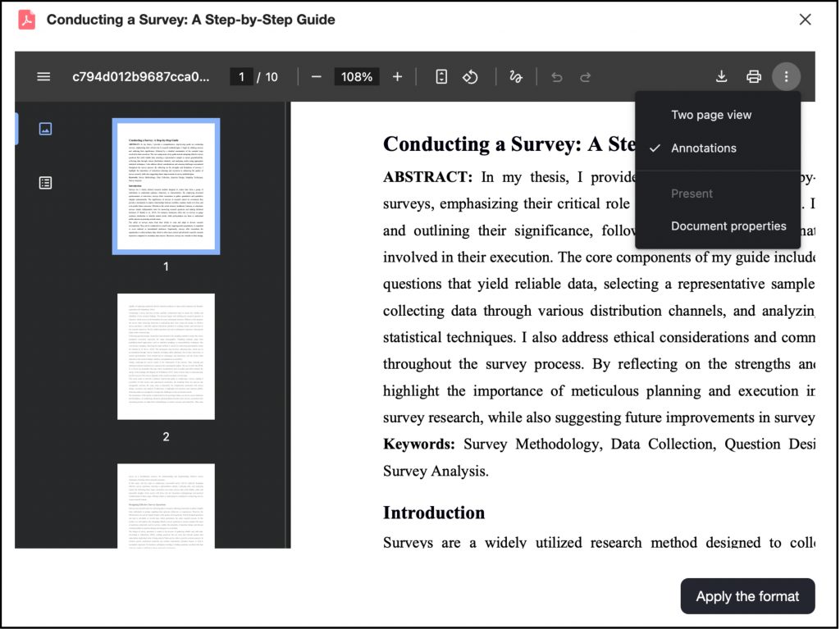
Task: Select the Present menu entry
Action: tap(717, 194)
